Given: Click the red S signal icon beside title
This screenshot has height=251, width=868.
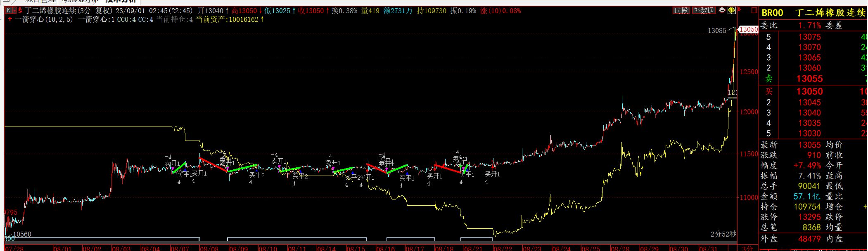Looking at the screenshot, I should pyautogui.click(x=20, y=11).
